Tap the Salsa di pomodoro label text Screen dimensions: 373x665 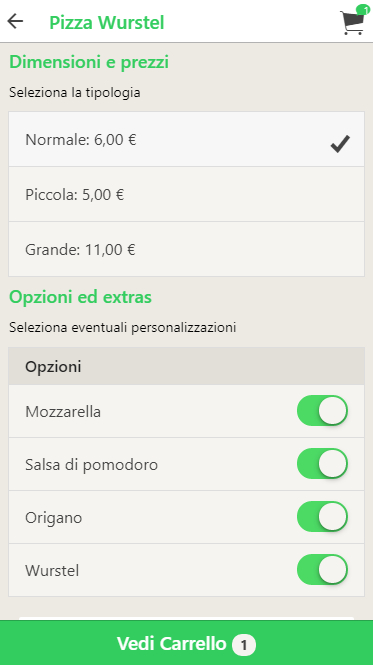coord(91,465)
